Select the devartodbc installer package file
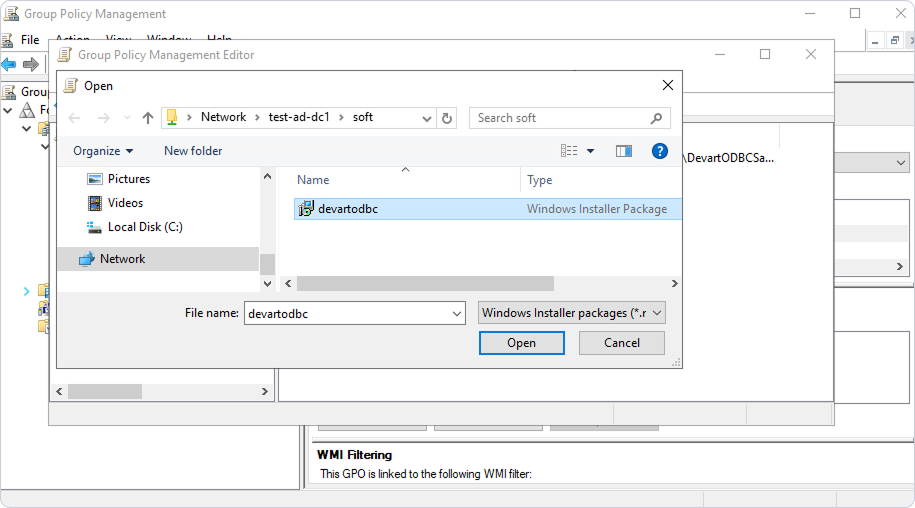Screen dimensions: 915x508 487,209
